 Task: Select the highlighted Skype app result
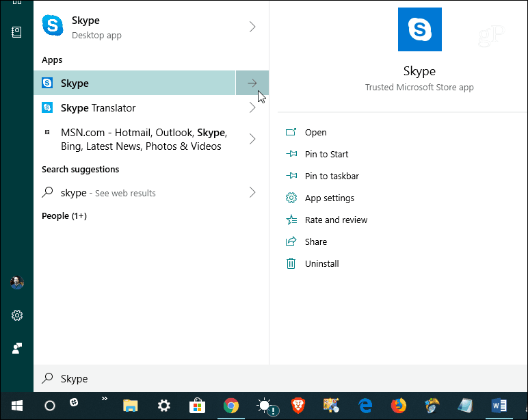point(134,83)
